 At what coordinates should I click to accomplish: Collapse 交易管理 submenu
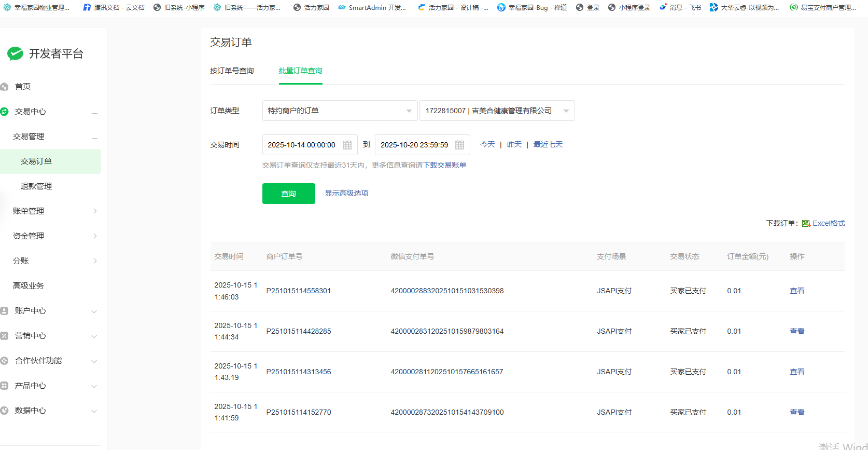(x=95, y=138)
